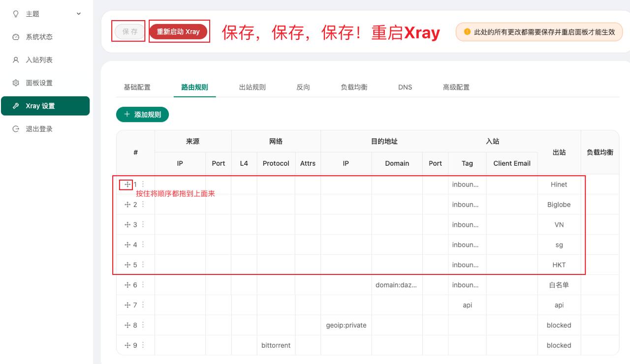Click the 系统状态 dashboard icon in sidebar
Screen dimensions: 630x364
click(x=16, y=37)
